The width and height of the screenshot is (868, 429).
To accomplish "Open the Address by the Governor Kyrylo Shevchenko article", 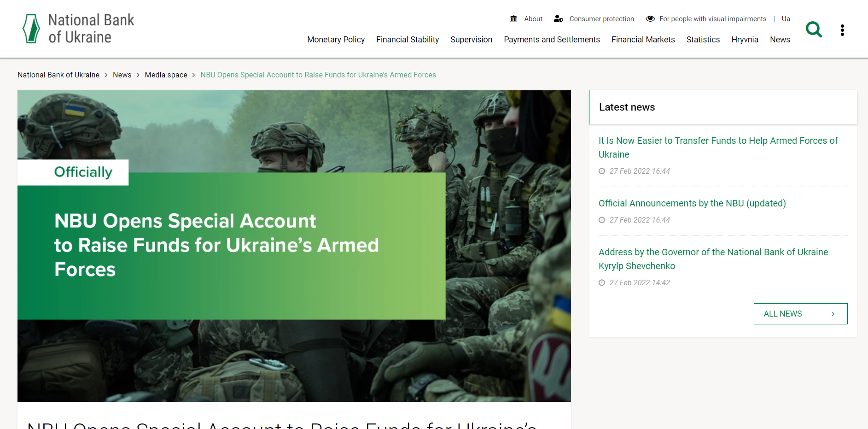I will 713,259.
